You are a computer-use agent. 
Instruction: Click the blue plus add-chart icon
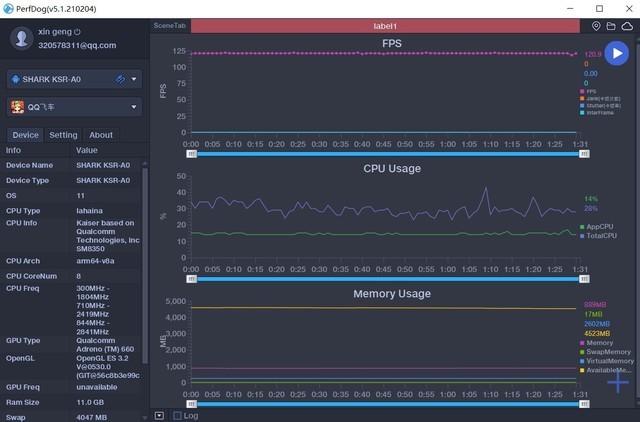click(x=618, y=379)
